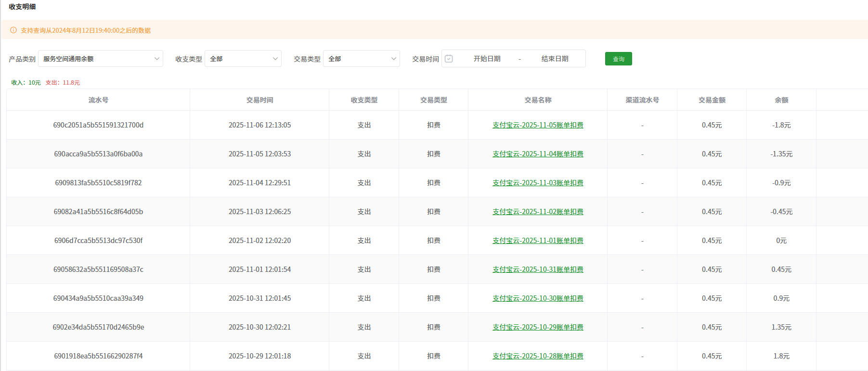Open 支付宝云-2025-10-28账单扣费 link
The width and height of the screenshot is (868, 371).
[538, 356]
